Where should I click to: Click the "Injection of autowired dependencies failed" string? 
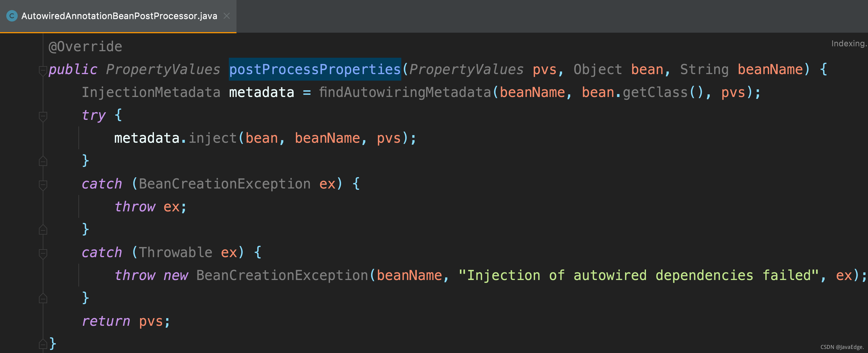[639, 276]
